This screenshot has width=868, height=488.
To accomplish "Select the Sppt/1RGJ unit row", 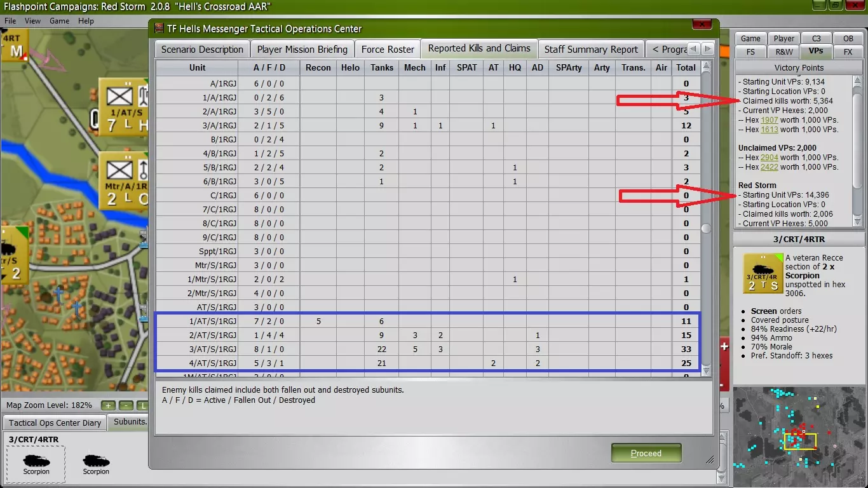I will (x=427, y=251).
